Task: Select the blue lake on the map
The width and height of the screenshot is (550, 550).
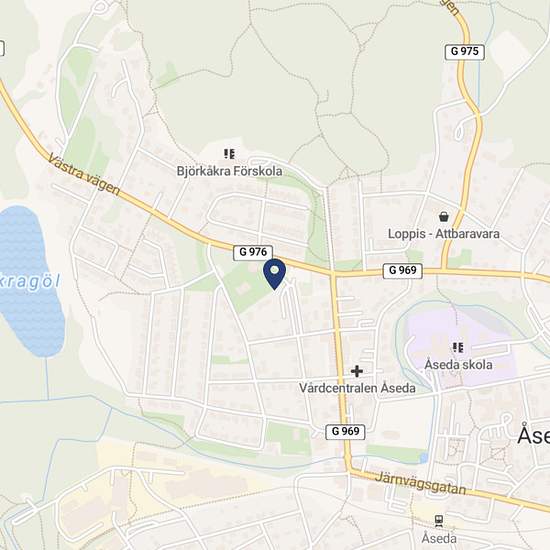Action: click(x=28, y=281)
